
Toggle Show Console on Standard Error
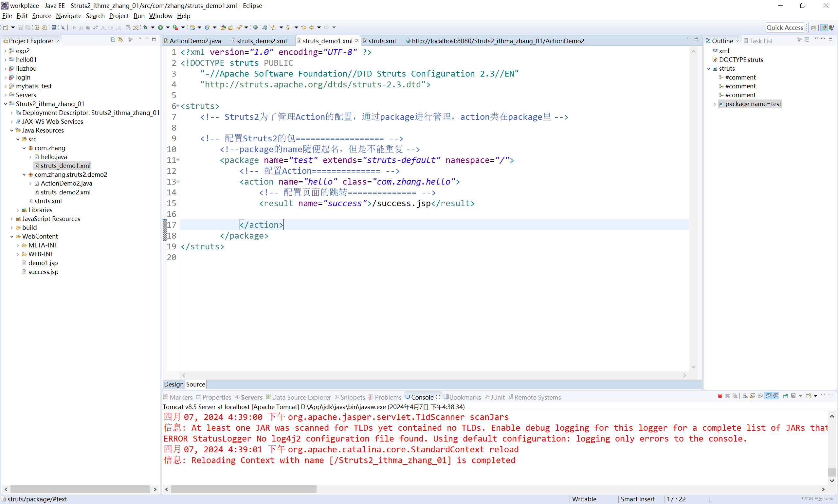[x=775, y=396]
